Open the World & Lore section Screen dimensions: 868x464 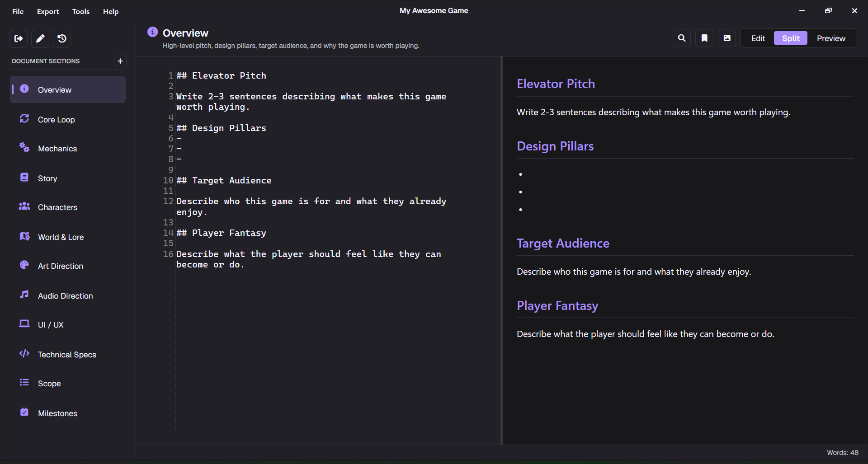[x=68, y=237]
